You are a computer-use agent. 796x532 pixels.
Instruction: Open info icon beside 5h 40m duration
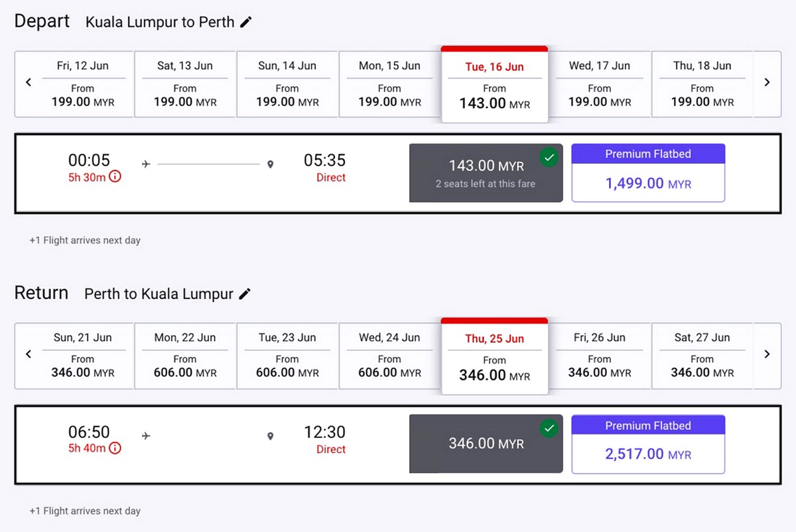pyautogui.click(x=115, y=448)
